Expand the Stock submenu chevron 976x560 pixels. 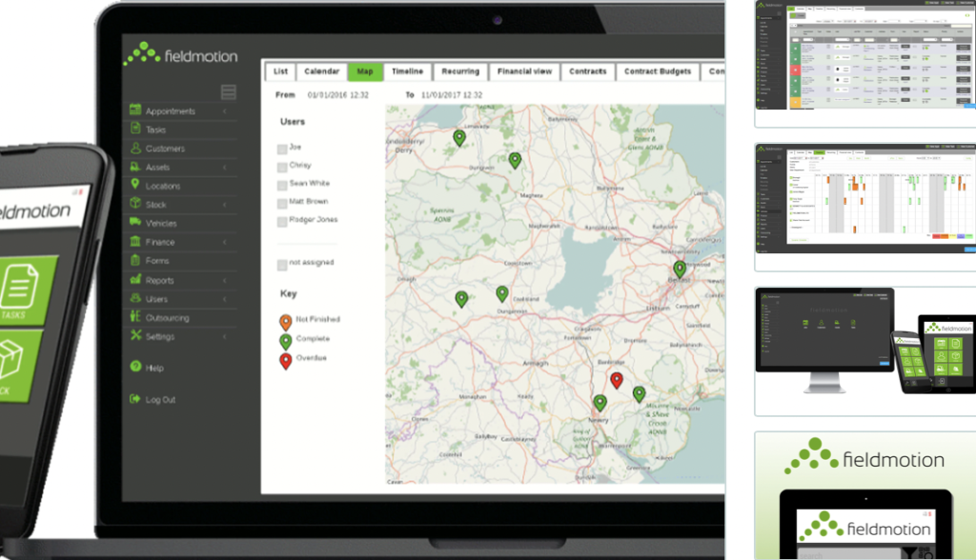[x=225, y=204]
